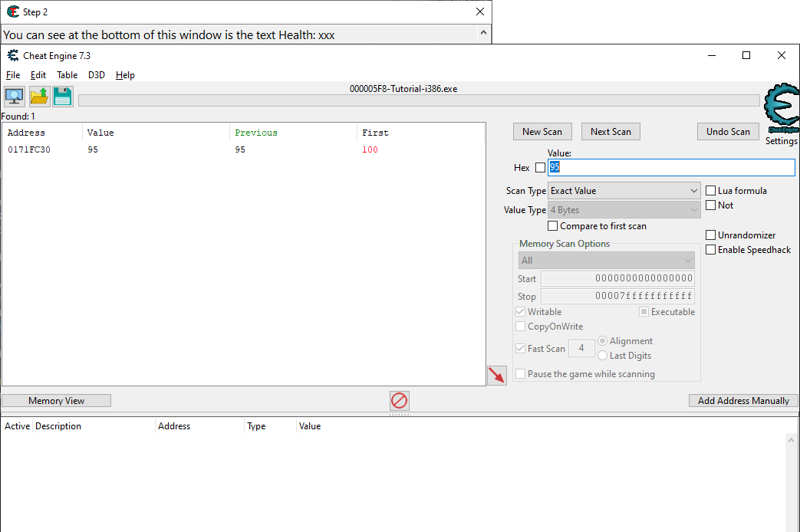Click the Start address field
This screenshot has width=800, height=532.
tap(618, 278)
